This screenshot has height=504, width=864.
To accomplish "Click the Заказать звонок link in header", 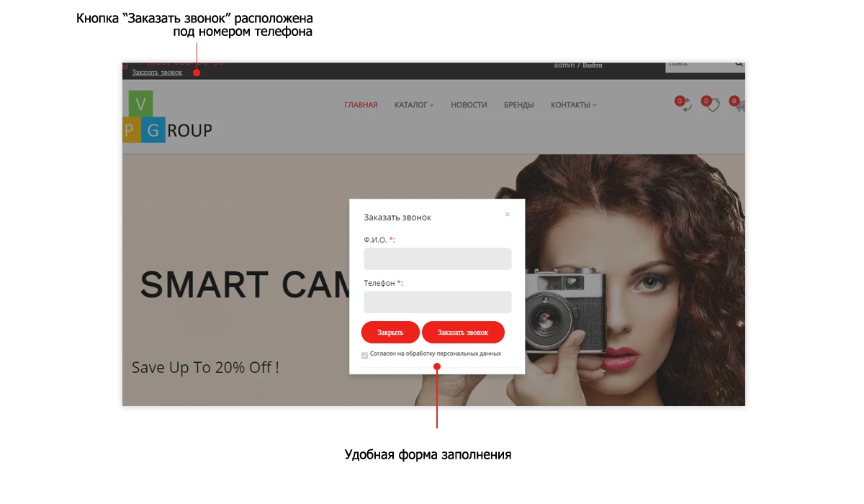I will tap(157, 72).
